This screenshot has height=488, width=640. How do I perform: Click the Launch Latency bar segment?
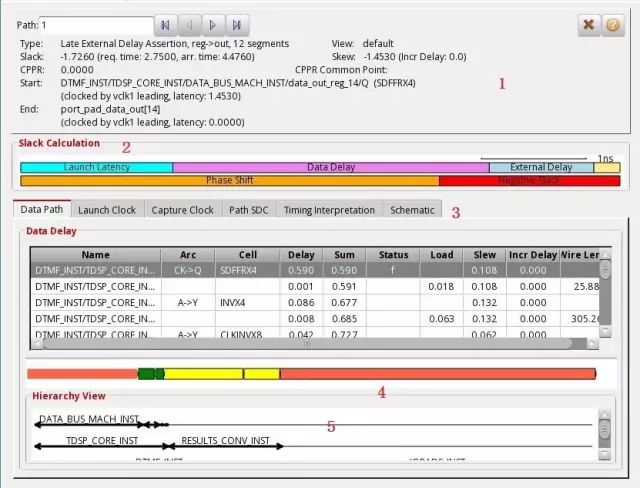(x=97, y=167)
